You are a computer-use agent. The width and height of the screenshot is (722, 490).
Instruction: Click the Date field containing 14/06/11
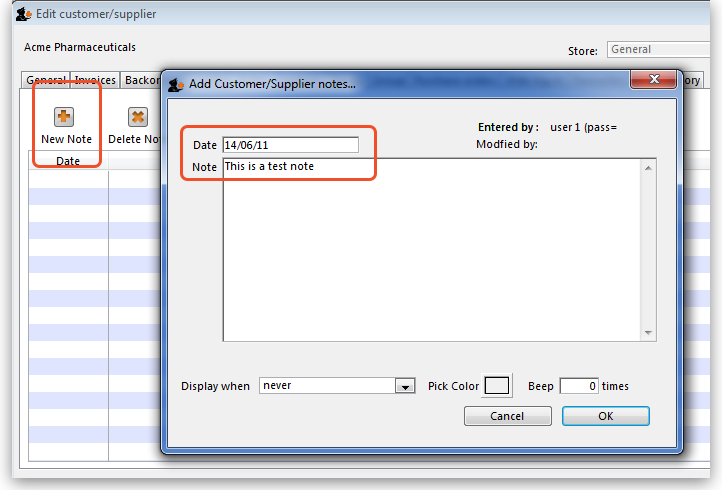[290, 145]
